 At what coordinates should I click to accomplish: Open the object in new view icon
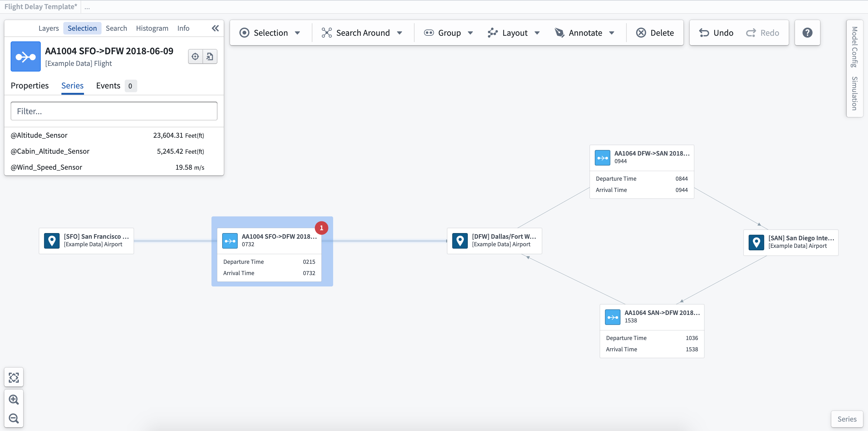[210, 56]
